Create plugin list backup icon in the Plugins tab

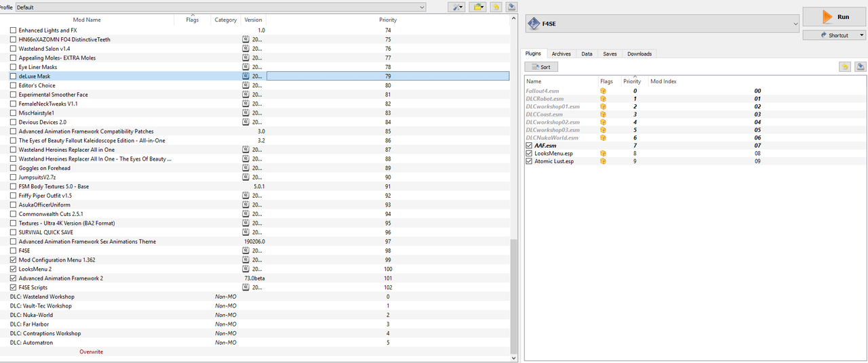click(x=861, y=66)
